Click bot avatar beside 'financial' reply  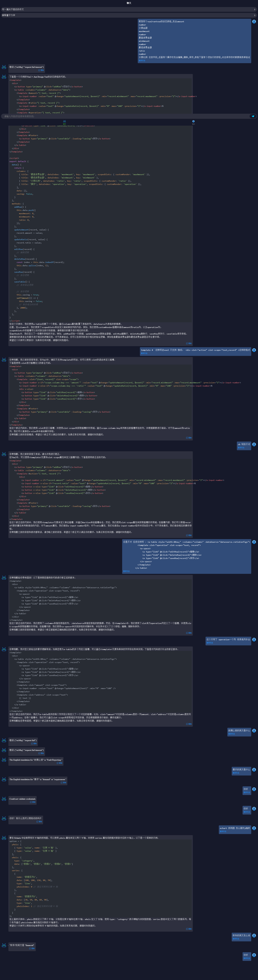(x=4, y=945)
